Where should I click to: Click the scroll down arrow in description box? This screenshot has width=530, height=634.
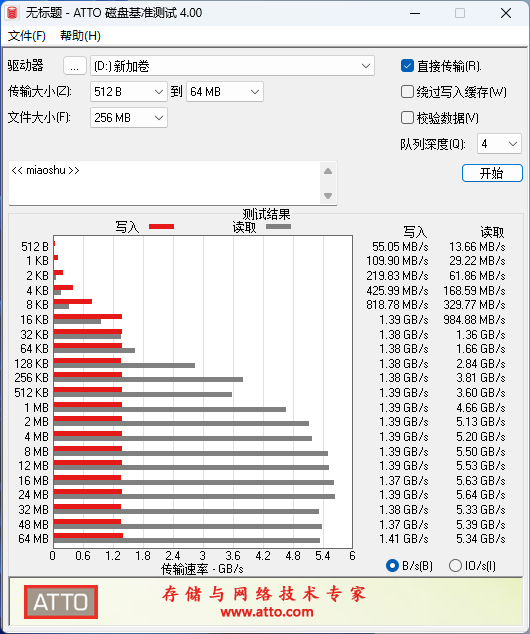(328, 196)
